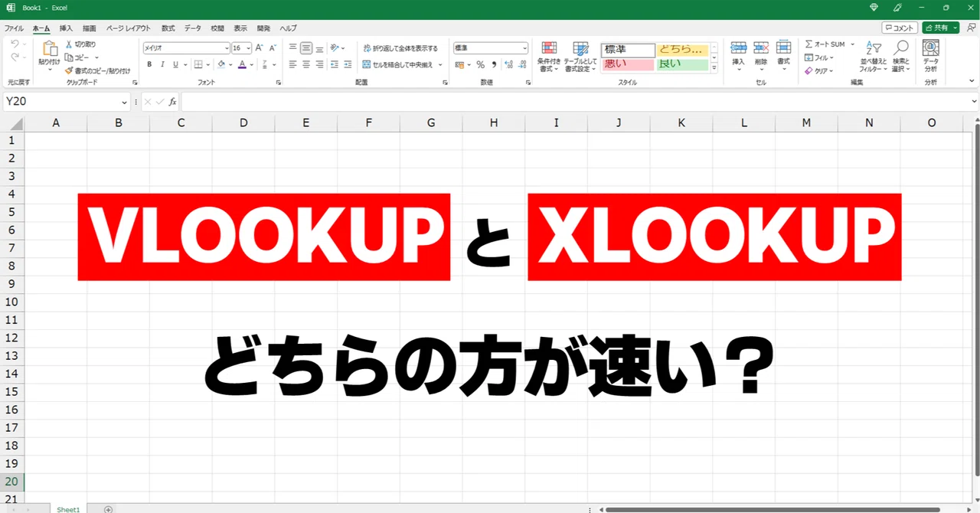Image resolution: width=980 pixels, height=513 pixels.
Task: Toggle Italic formatting
Action: [x=162, y=65]
